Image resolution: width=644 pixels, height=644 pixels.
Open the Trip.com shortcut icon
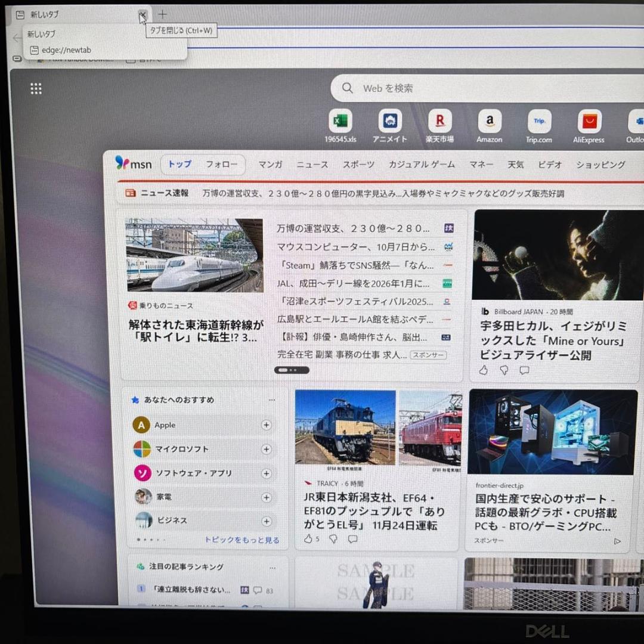click(539, 122)
